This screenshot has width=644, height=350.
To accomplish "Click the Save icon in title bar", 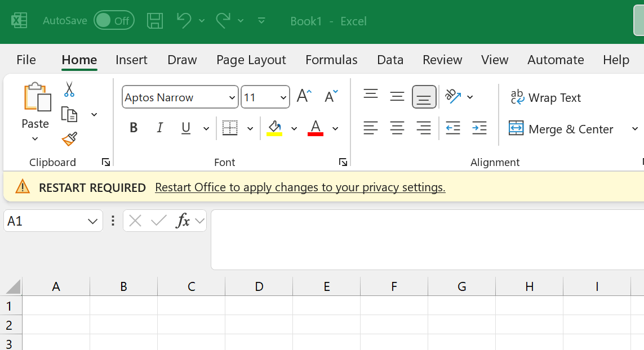I will point(155,20).
